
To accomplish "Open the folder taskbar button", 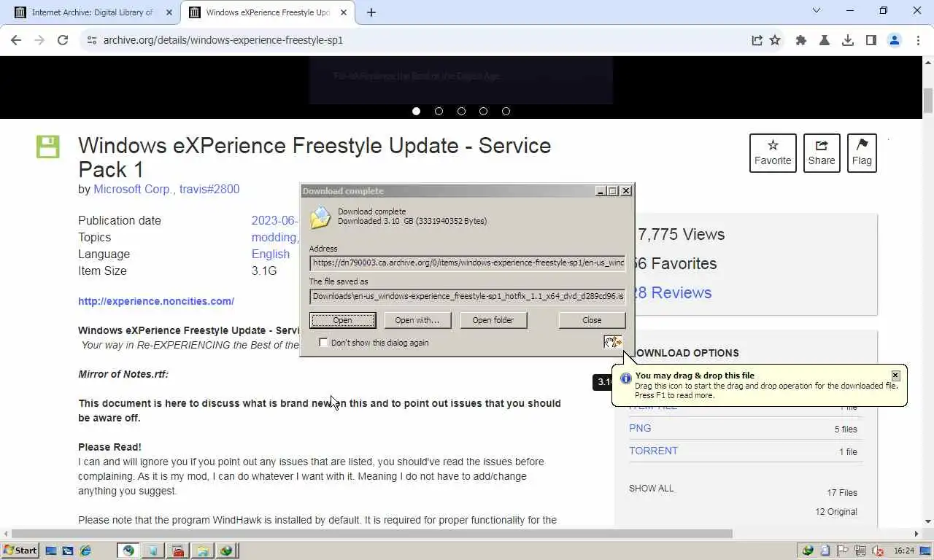I will (202, 551).
